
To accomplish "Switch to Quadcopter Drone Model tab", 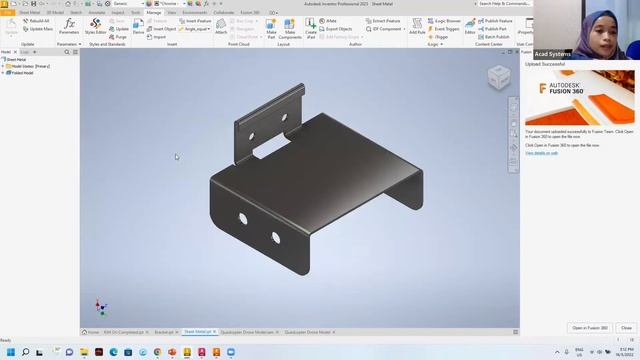I will coord(309,332).
